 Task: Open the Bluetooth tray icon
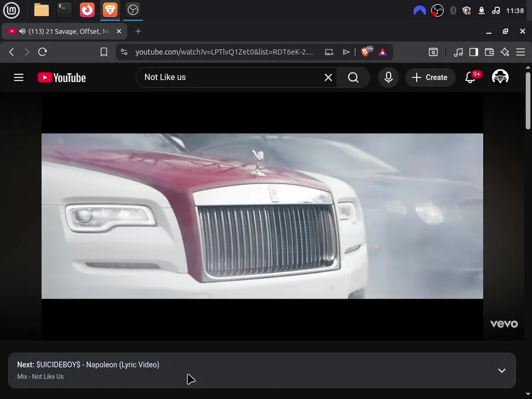(453, 11)
